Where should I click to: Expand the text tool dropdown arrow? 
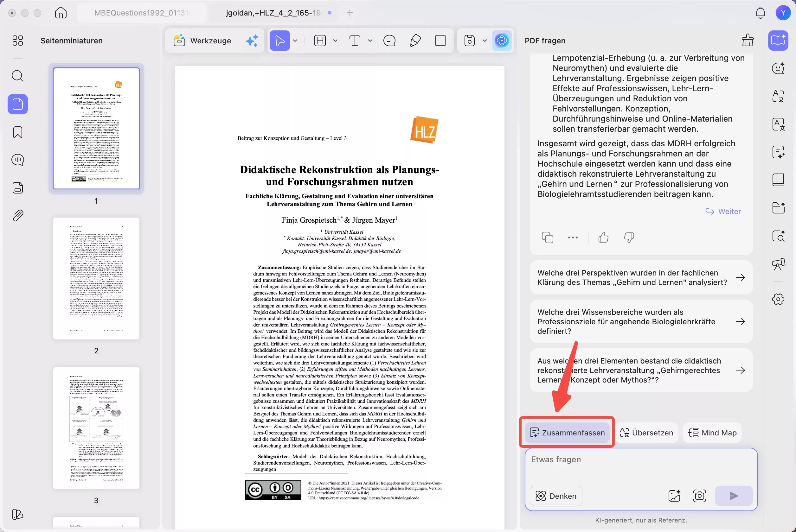(370, 41)
